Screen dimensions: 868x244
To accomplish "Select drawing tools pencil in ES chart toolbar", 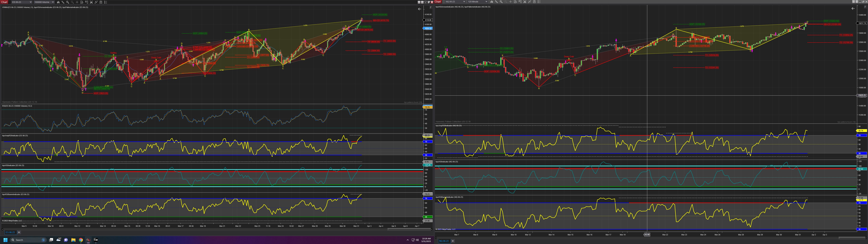I will click(63, 2).
